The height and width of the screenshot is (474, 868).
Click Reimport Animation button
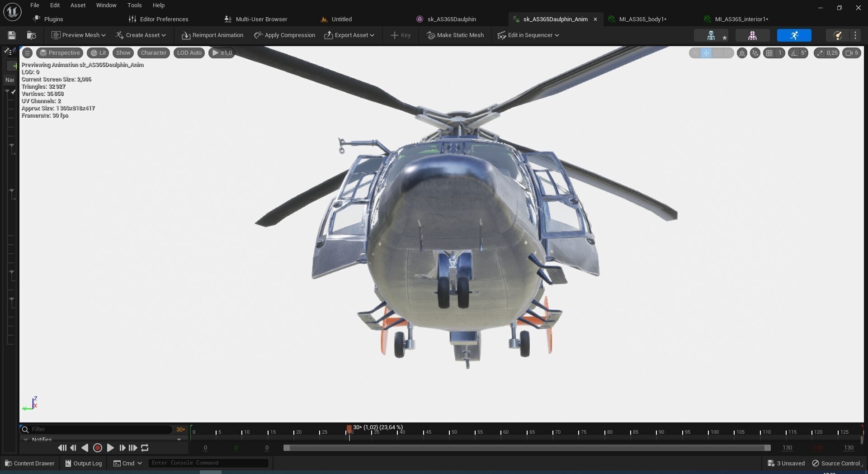212,35
